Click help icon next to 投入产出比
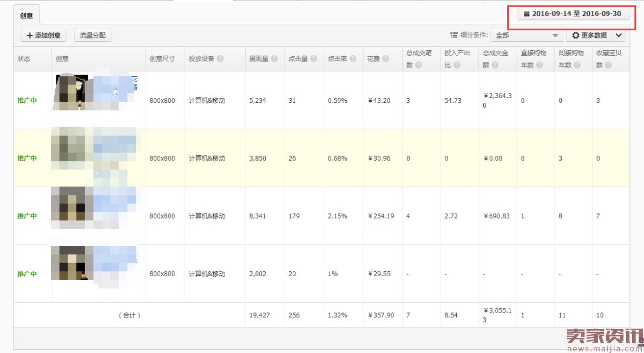 [457, 66]
